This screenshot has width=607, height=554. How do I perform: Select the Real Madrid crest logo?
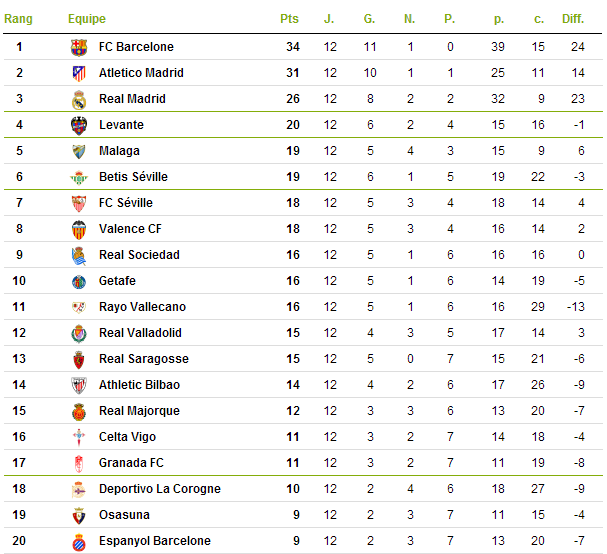79,100
